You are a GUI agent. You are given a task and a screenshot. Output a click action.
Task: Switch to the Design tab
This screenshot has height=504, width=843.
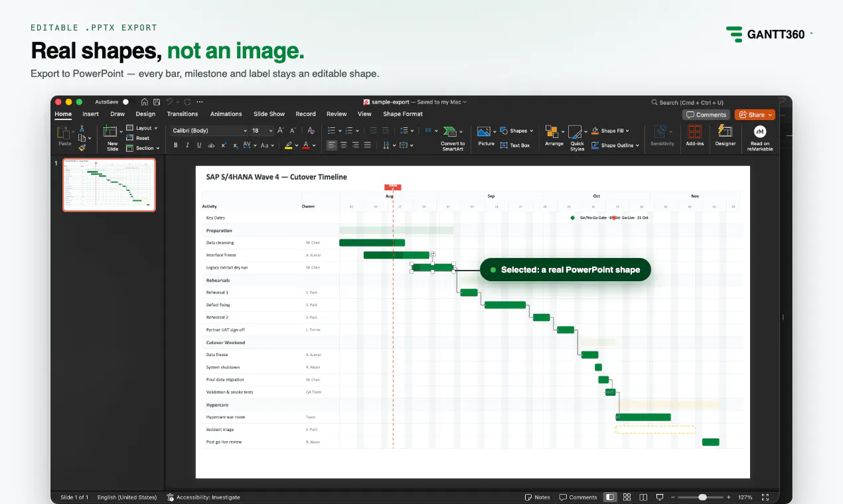pyautogui.click(x=145, y=114)
